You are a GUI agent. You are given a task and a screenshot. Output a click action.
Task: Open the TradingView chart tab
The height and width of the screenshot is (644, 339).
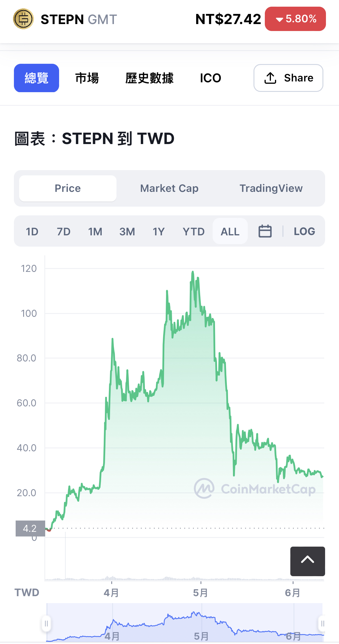[x=271, y=188]
